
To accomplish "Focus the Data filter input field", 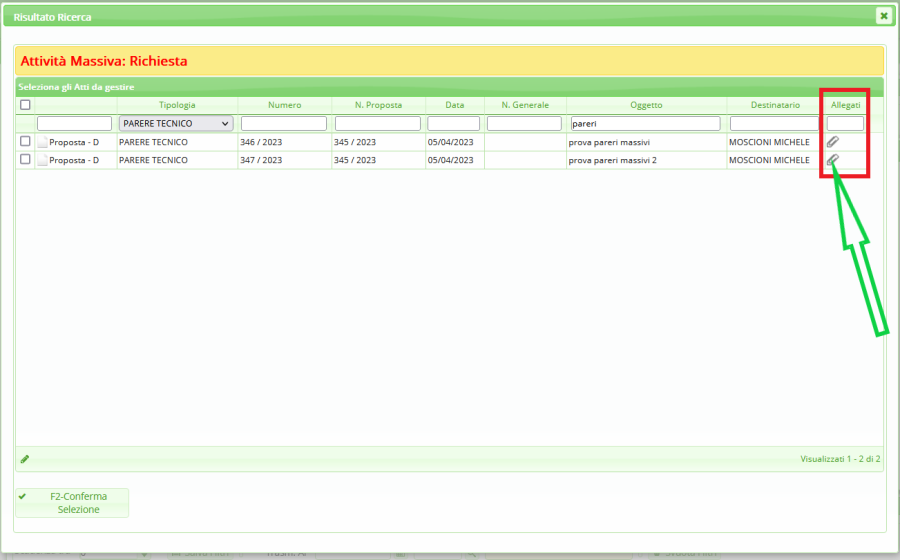I will [x=454, y=124].
